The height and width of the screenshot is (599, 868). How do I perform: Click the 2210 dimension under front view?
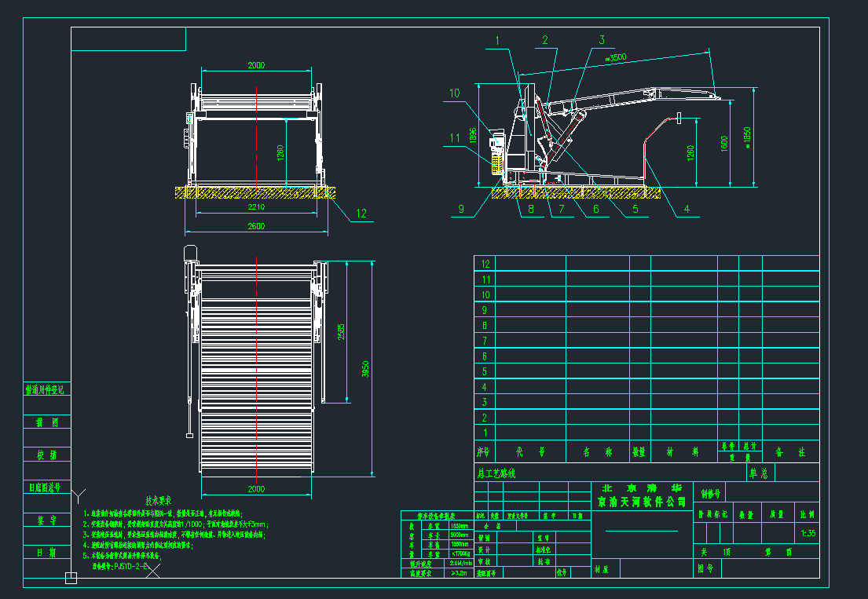[x=256, y=207]
